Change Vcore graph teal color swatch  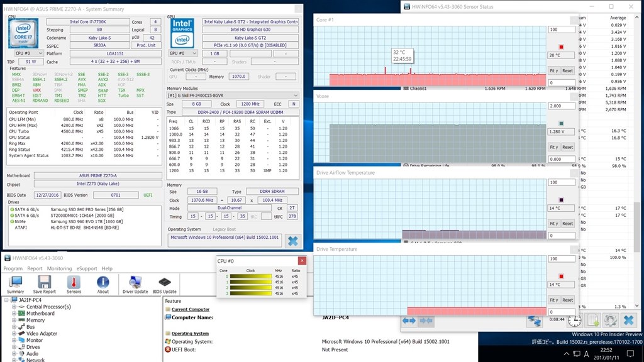(561, 123)
